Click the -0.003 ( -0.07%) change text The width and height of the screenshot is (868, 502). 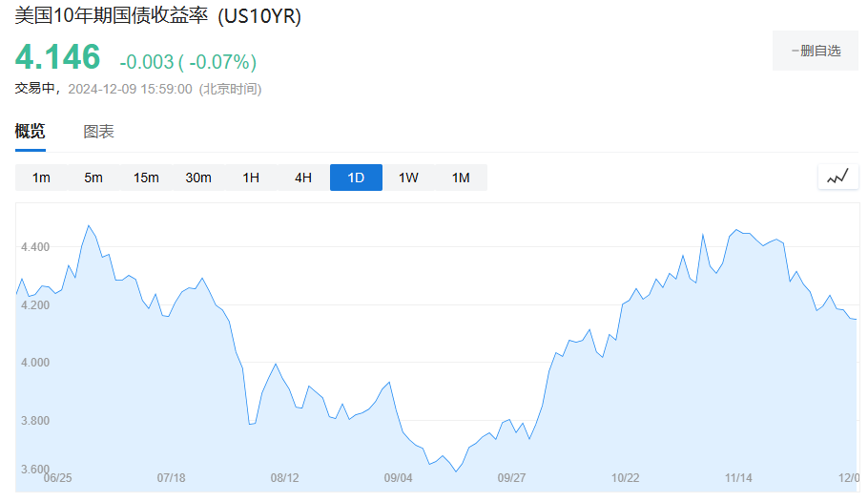[188, 61]
